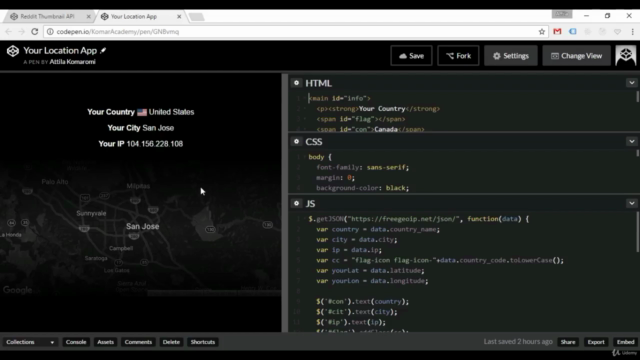
Task: Open the user avatar menu
Action: tap(626, 56)
